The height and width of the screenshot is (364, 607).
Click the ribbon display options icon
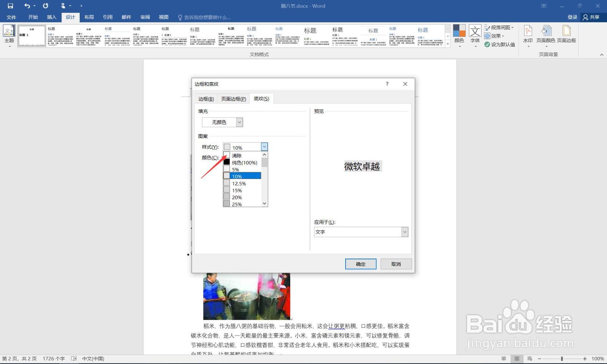[544, 6]
